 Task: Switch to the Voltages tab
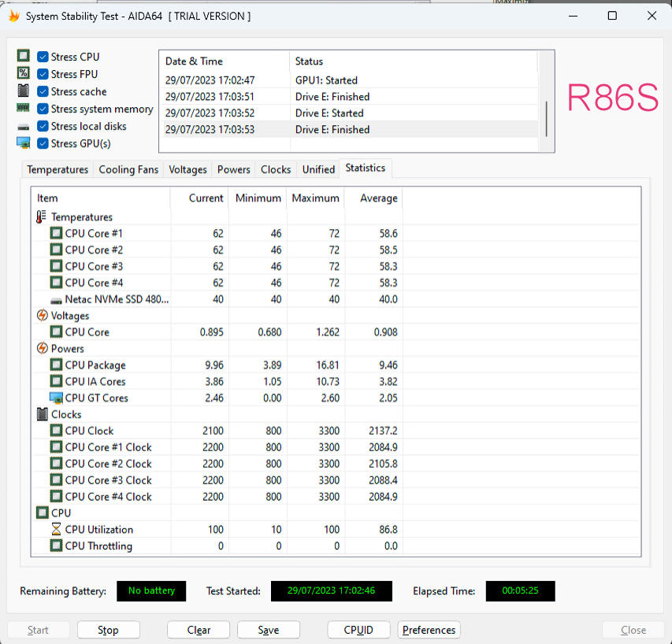(x=187, y=169)
